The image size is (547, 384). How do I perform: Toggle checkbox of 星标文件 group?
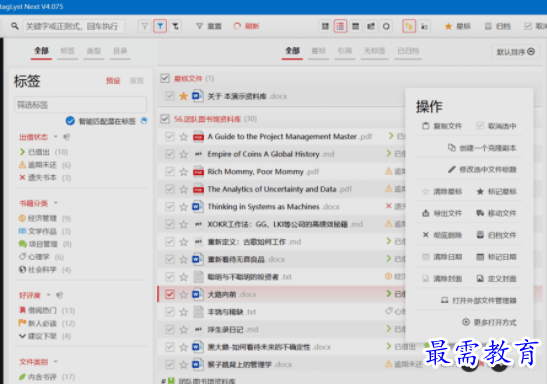(165, 78)
